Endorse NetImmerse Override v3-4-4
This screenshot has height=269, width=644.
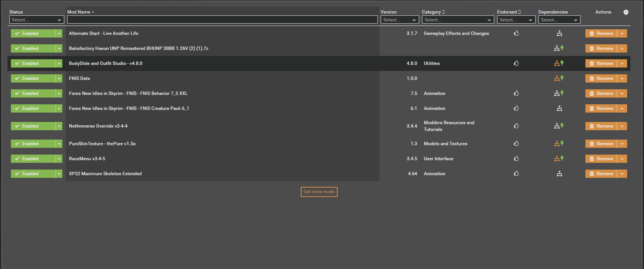(x=516, y=126)
